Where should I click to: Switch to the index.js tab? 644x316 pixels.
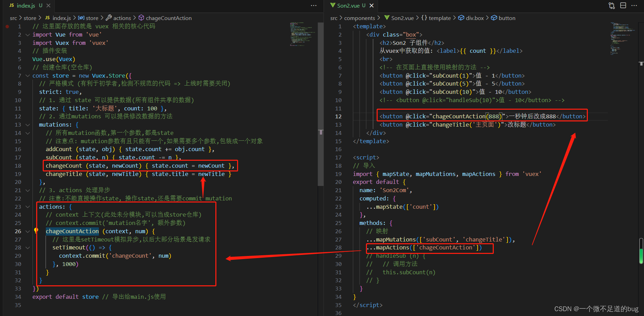tap(26, 6)
